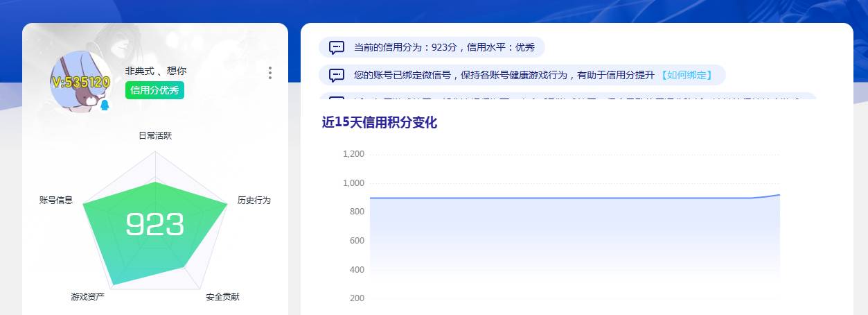This screenshot has height=315, width=868.
Task: Select the 历史行为 radar axis label
Action: pyautogui.click(x=254, y=200)
